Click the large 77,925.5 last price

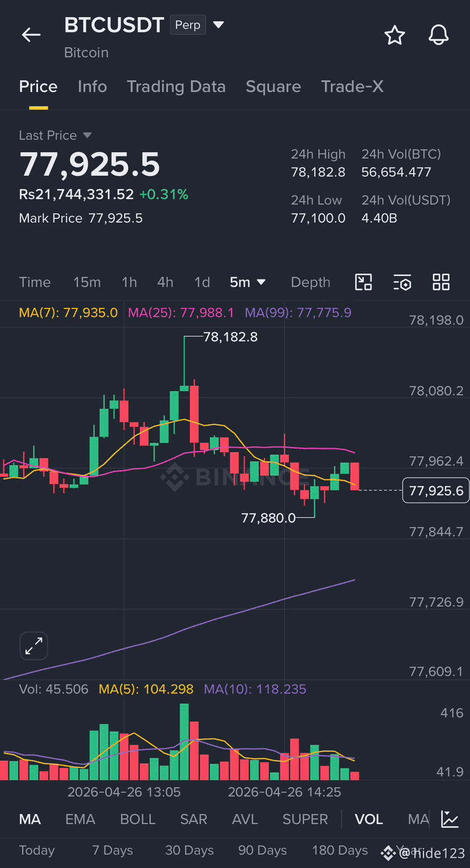[x=90, y=165]
